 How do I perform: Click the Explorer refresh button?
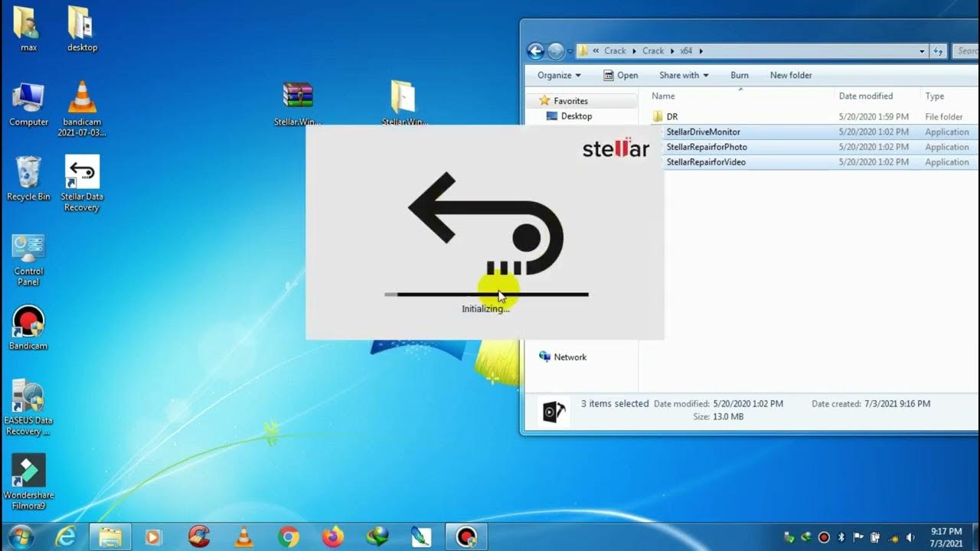(939, 51)
